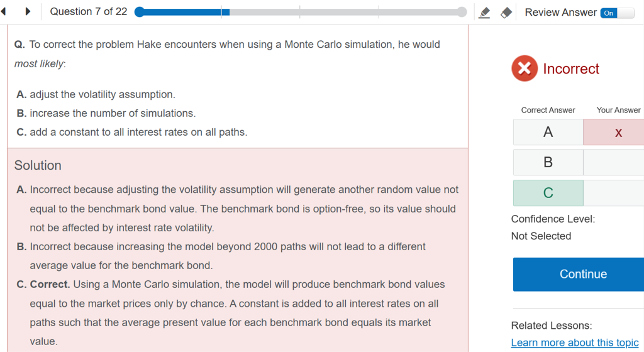Image resolution: width=644 pixels, height=352 pixels.
Task: Select the eraser tool
Action: (506, 13)
